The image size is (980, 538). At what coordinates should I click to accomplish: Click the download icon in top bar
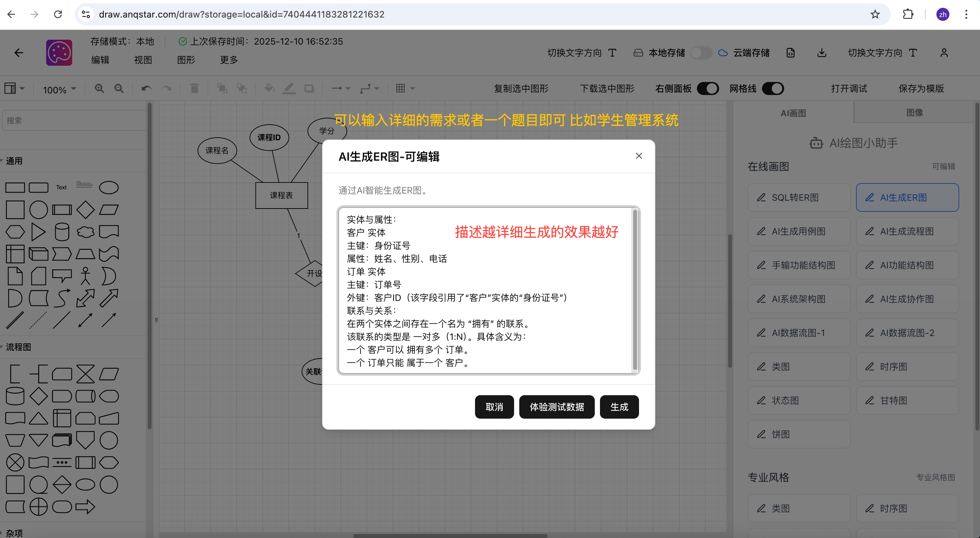pyautogui.click(x=822, y=53)
